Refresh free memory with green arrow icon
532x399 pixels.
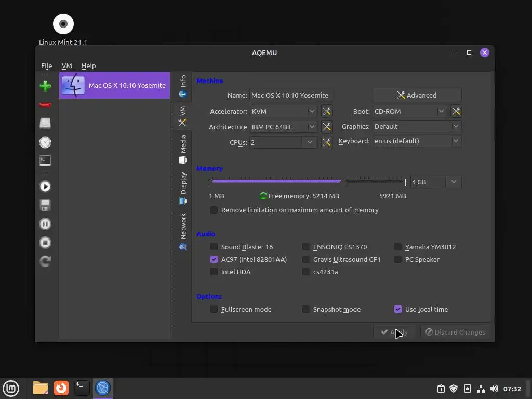(263, 196)
